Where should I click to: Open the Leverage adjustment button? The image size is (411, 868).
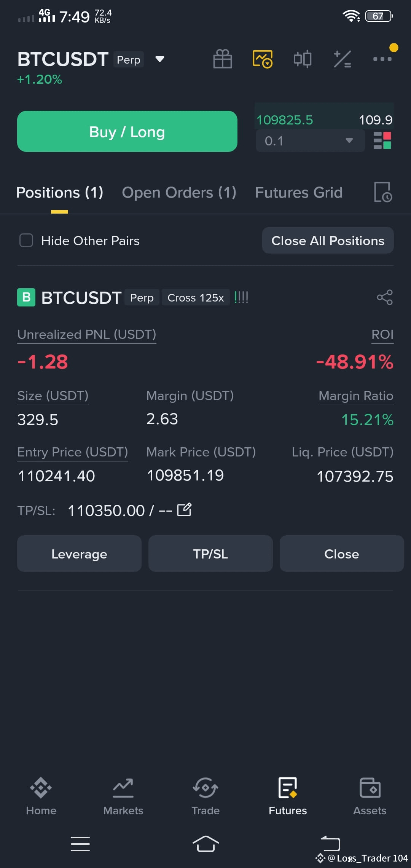click(x=79, y=554)
